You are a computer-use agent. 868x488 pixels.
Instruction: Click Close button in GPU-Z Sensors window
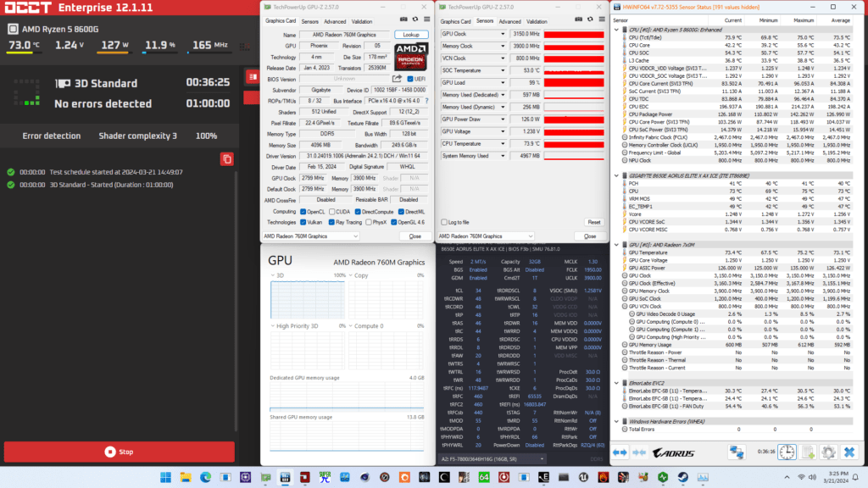[x=590, y=236]
